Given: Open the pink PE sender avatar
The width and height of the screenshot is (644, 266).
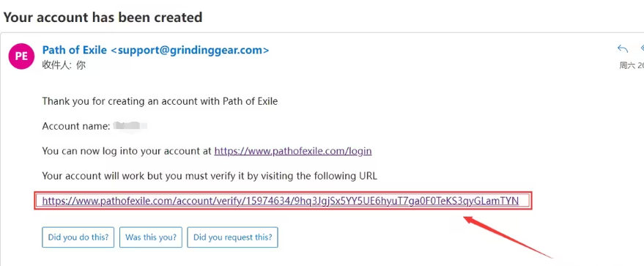Looking at the screenshot, I should (21, 56).
